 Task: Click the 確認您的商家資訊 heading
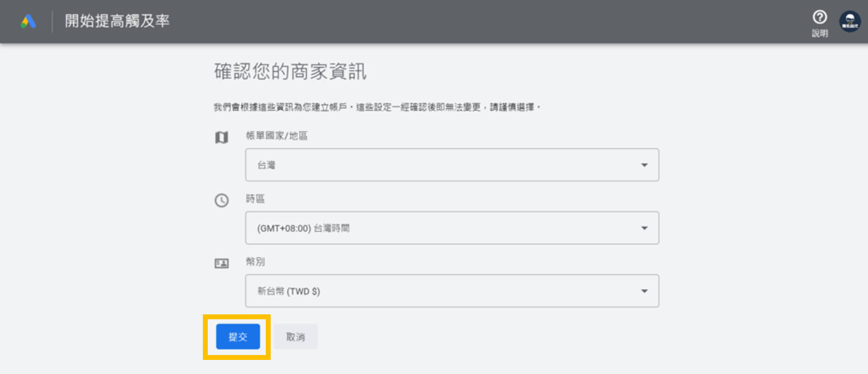point(290,72)
